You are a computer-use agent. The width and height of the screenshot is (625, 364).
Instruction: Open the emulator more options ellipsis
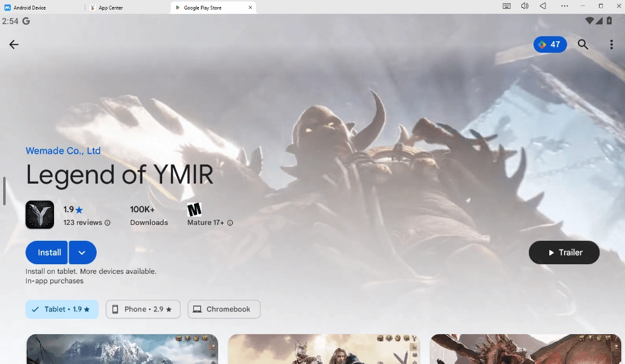point(565,6)
